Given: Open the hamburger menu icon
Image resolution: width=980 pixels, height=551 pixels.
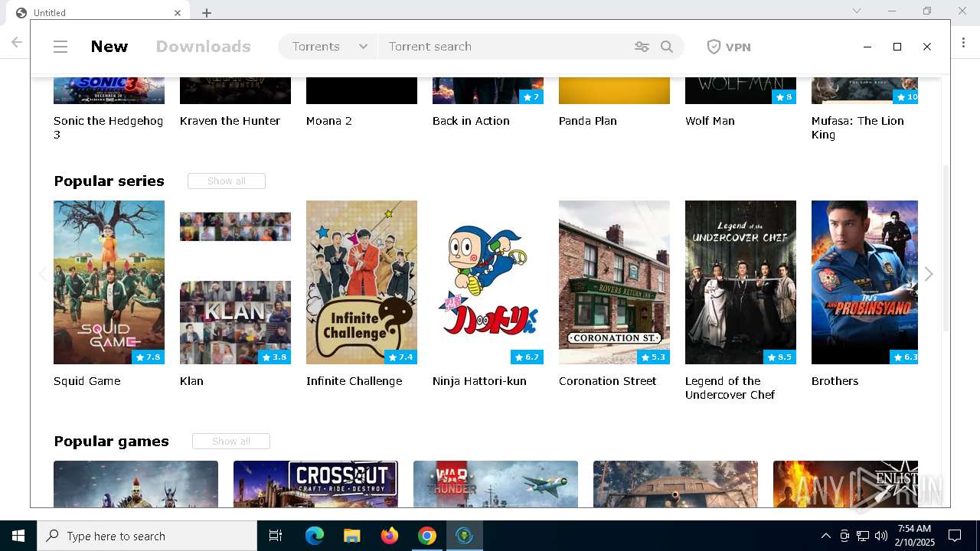Looking at the screenshot, I should coord(60,47).
